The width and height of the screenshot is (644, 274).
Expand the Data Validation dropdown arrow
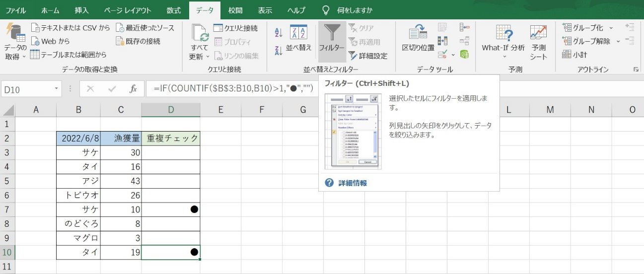tap(453, 54)
